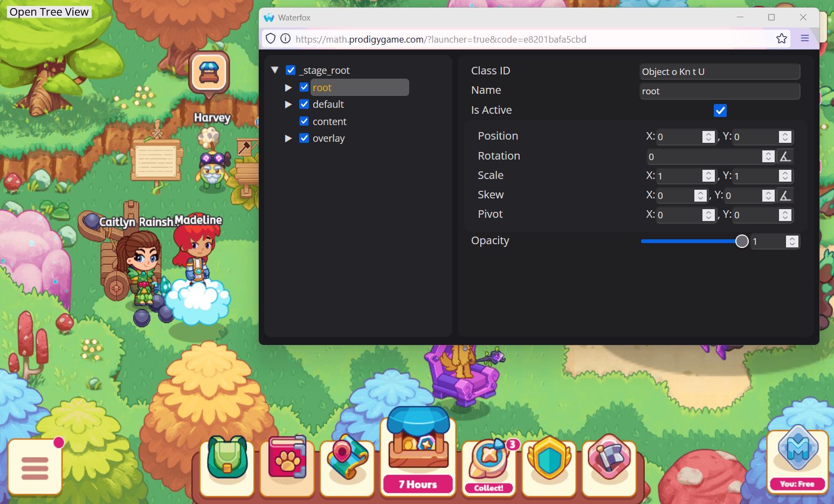Uncheck the Is Active checkbox
The image size is (834, 504).
[720, 111]
